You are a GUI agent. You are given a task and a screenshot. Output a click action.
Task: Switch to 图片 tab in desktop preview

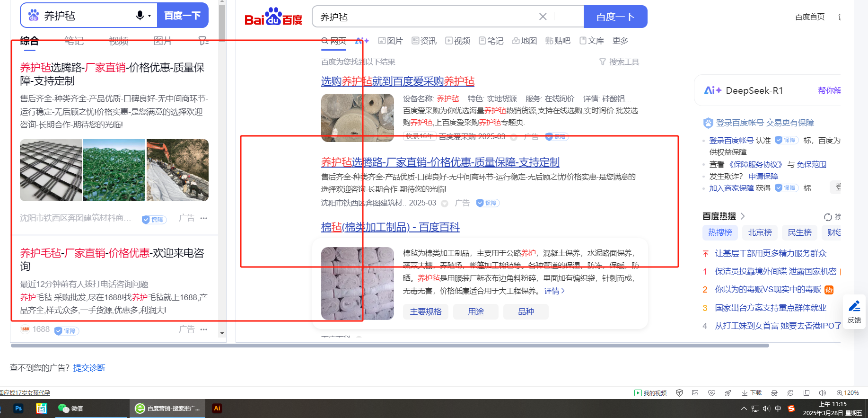pos(390,41)
